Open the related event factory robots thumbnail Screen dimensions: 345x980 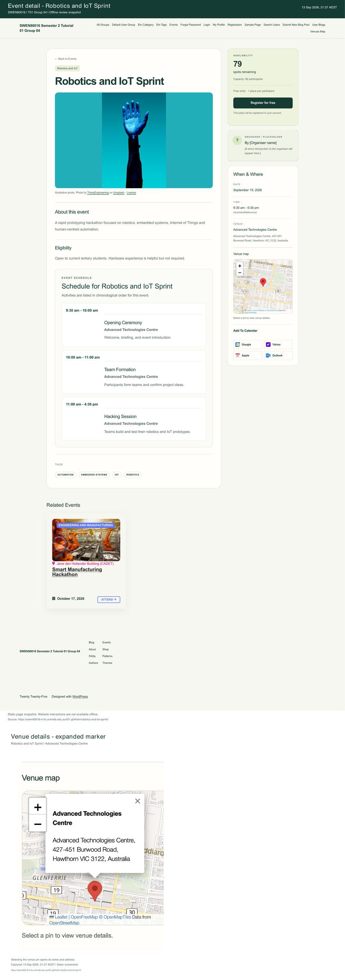(x=86, y=540)
